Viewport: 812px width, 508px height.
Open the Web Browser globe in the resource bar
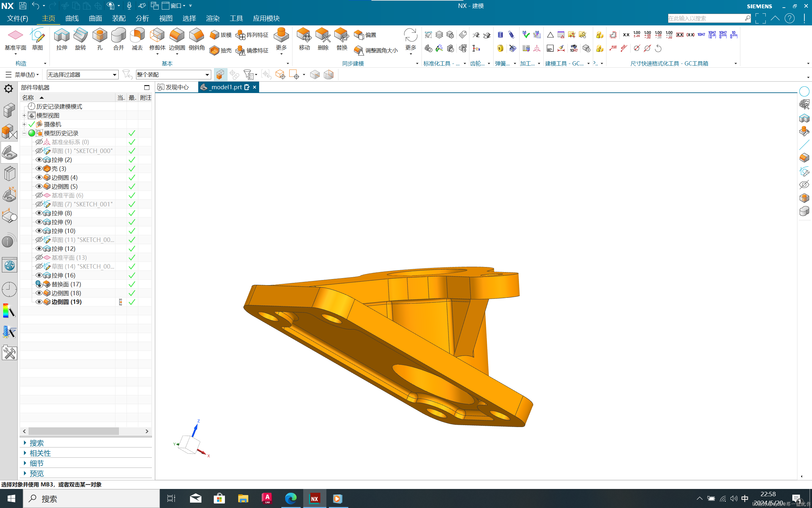coord(9,265)
